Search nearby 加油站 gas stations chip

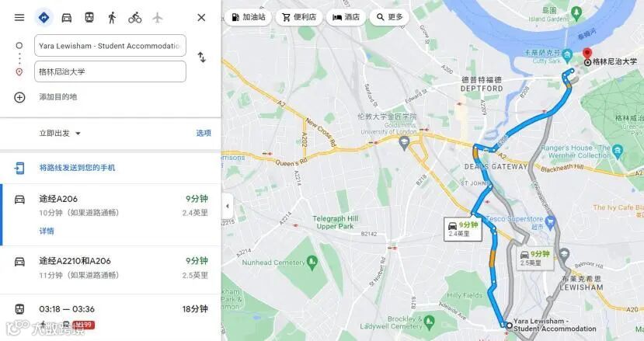pos(249,17)
